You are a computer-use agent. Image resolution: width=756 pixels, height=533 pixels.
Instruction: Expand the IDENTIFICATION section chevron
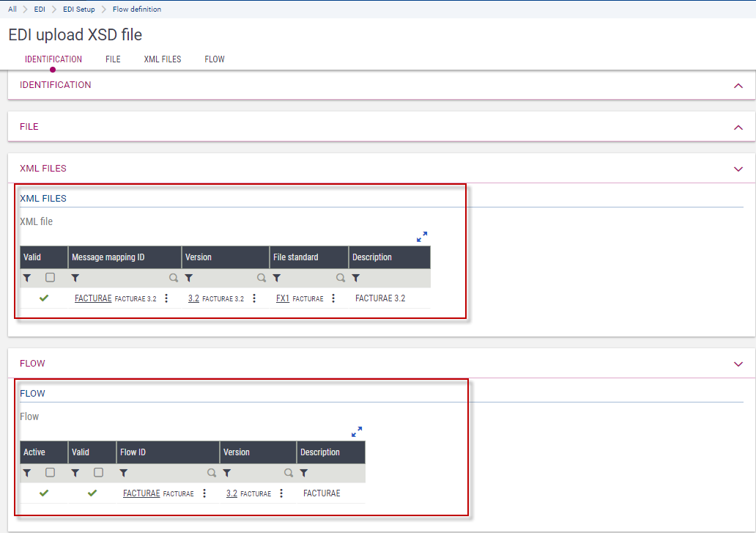click(738, 86)
